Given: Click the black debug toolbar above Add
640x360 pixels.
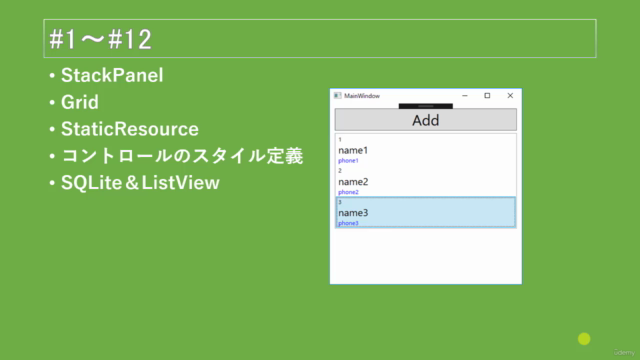Looking at the screenshot, I should click(x=426, y=106).
